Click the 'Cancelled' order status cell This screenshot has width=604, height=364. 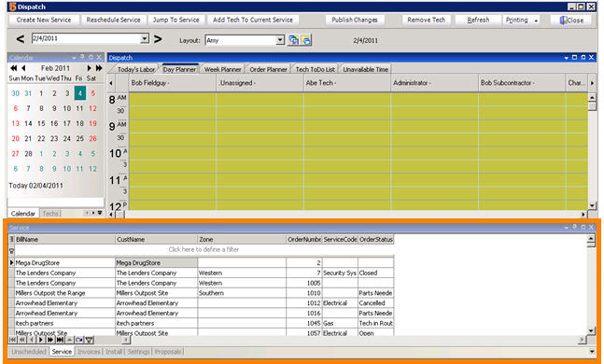coord(375,303)
